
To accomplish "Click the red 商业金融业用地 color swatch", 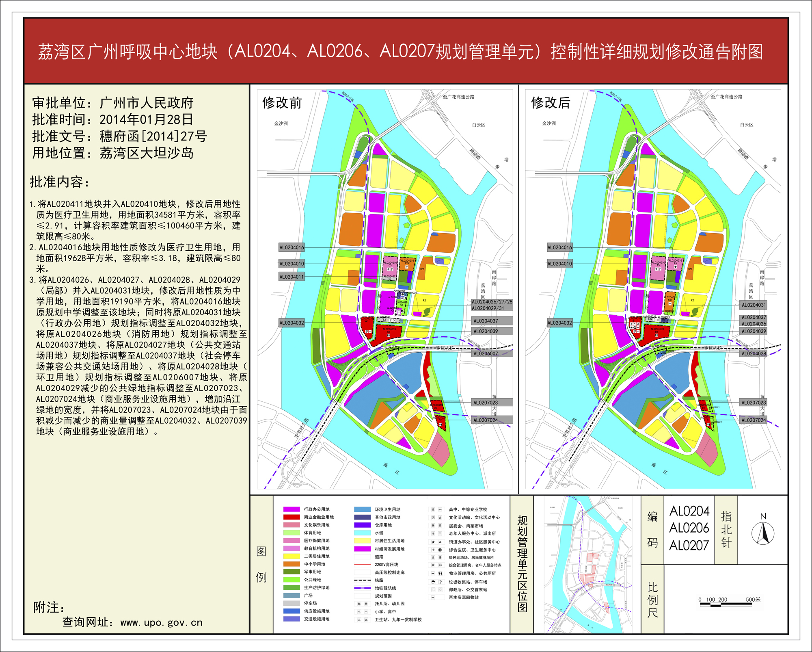I will tap(292, 517).
